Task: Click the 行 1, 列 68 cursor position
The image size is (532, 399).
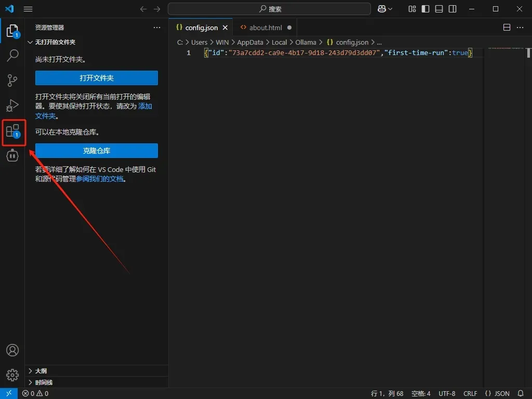Action: click(x=387, y=394)
